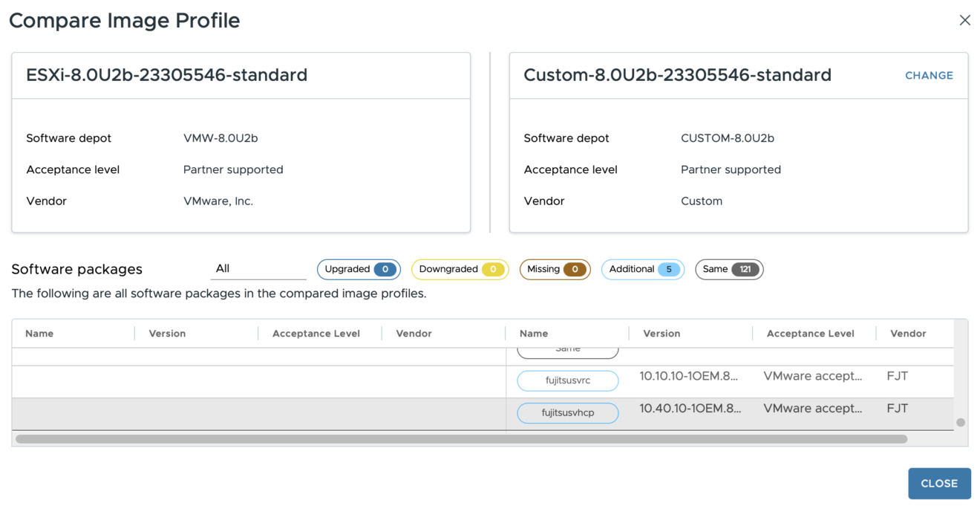Click the rightmost Vendor column header
Image resolution: width=980 pixels, height=512 pixels.
(x=908, y=334)
